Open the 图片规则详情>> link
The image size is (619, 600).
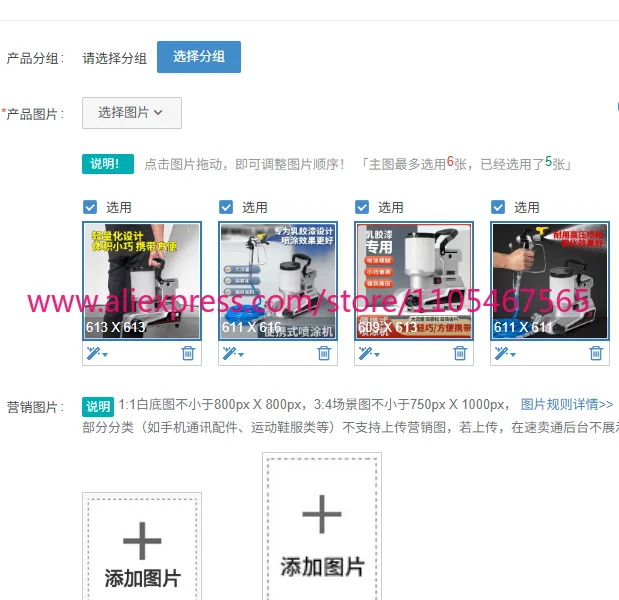point(567,405)
